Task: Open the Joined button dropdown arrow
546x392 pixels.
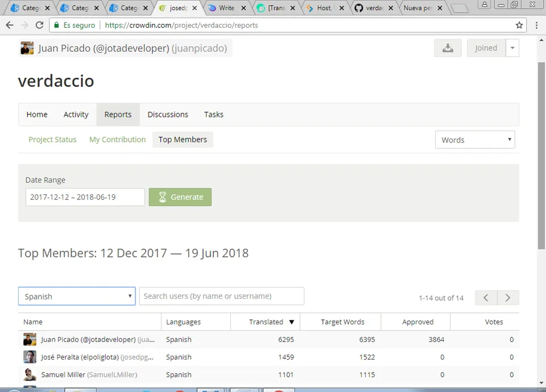Action: tap(512, 48)
